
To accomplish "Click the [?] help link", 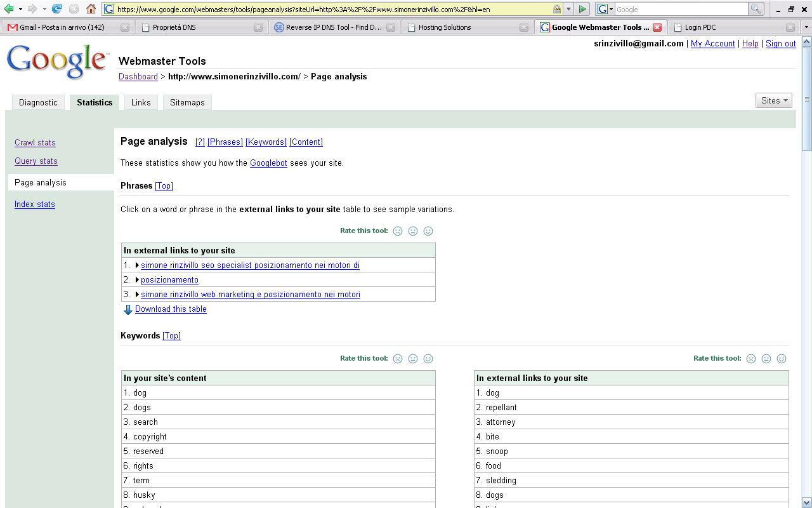I will click(x=200, y=142).
